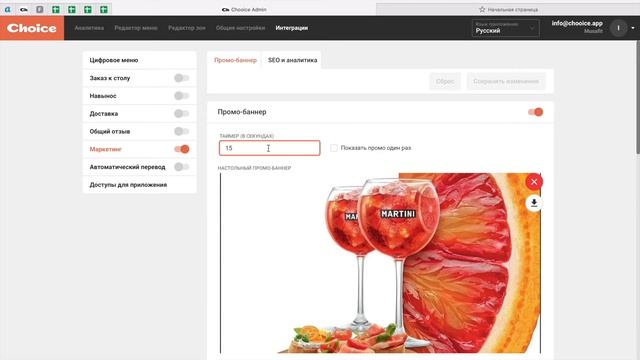Viewport: 640px width, 360px height.
Task: Click the Промо-баннер section heading
Action: [x=242, y=112]
